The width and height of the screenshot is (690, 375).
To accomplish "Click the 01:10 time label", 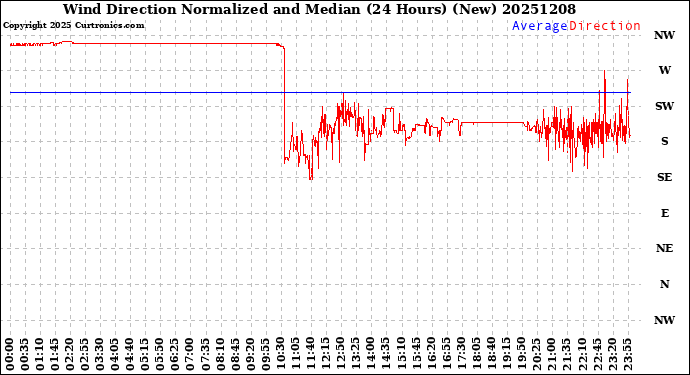I will 40,355.
